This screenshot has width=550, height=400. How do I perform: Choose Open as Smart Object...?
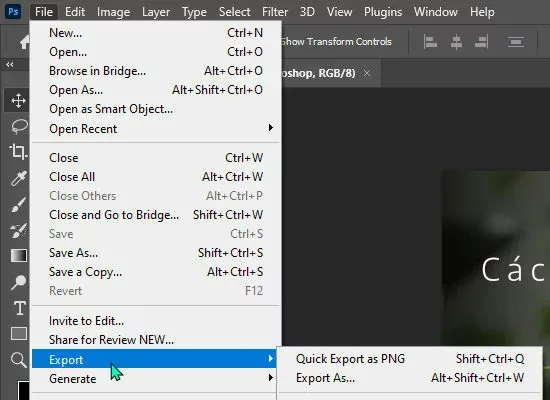pos(156,109)
